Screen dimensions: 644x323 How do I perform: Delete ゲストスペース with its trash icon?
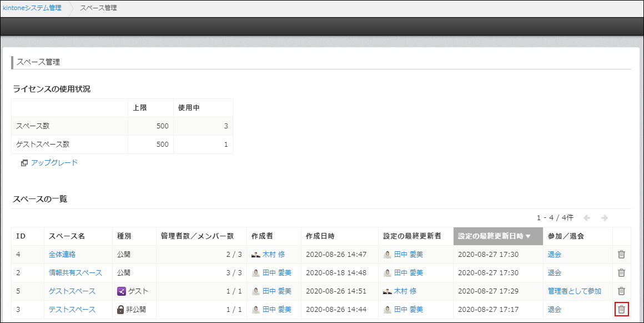click(621, 291)
